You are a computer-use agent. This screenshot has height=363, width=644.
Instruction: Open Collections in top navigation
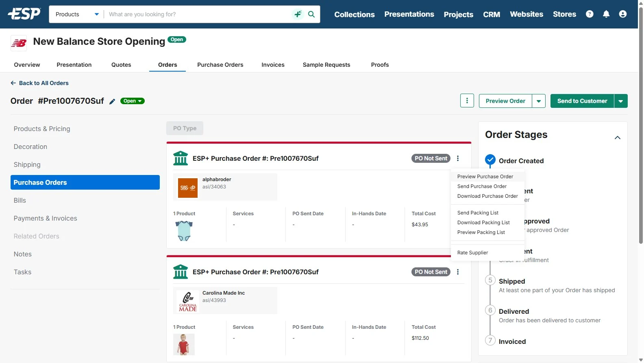[x=355, y=14]
